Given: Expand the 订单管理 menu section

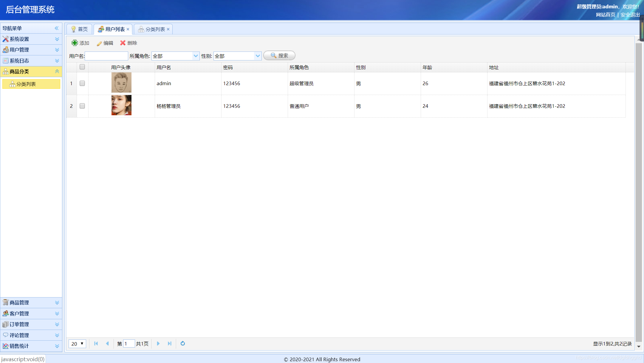Looking at the screenshot, I should tap(31, 324).
